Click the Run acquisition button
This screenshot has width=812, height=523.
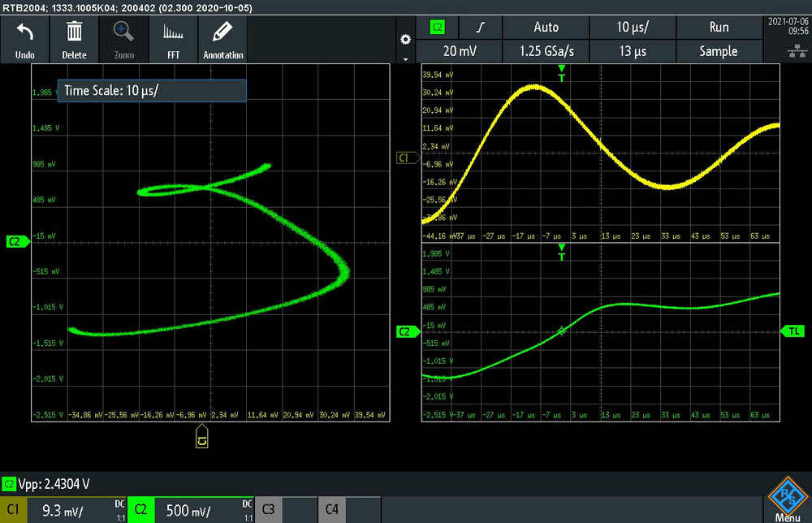tap(719, 28)
